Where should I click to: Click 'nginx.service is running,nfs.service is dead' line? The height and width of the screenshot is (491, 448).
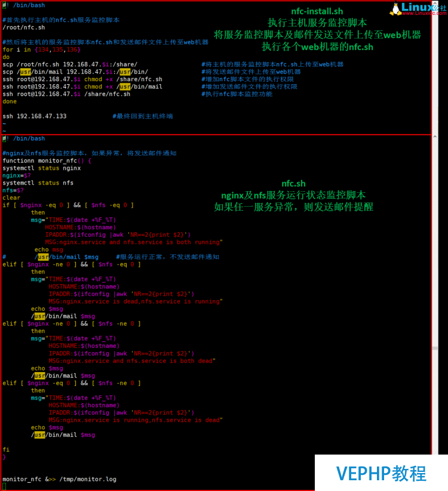coord(136,421)
